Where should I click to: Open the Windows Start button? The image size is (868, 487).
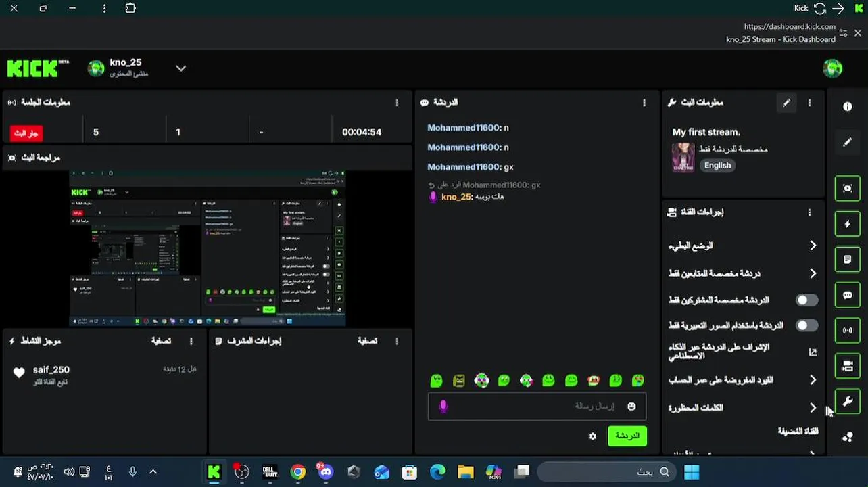click(692, 471)
